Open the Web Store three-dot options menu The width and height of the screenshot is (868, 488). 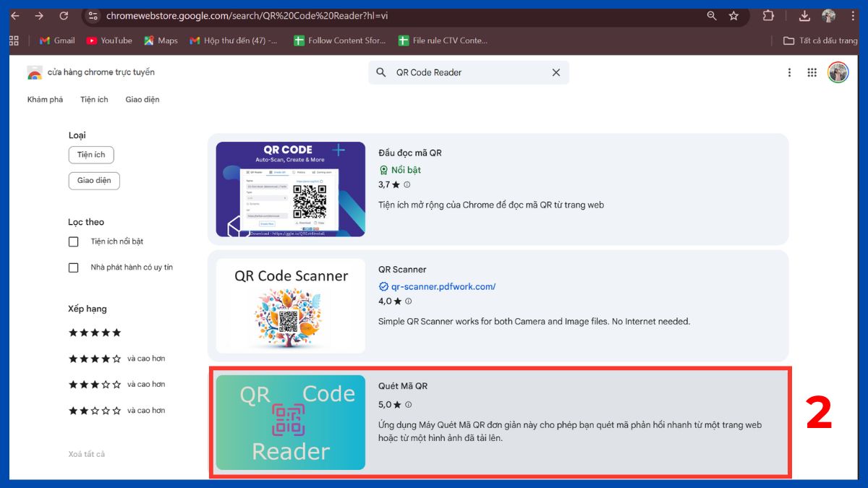click(789, 72)
